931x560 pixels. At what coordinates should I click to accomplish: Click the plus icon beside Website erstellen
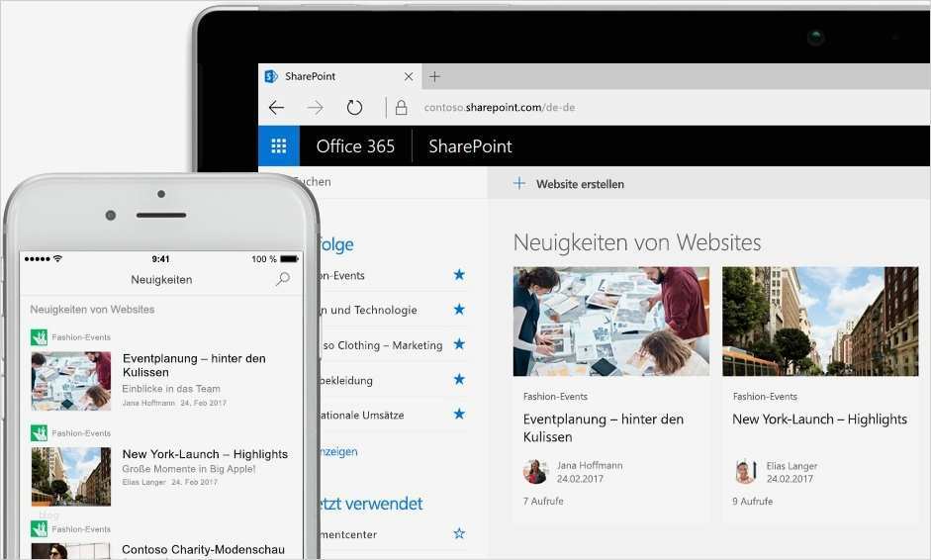519,183
